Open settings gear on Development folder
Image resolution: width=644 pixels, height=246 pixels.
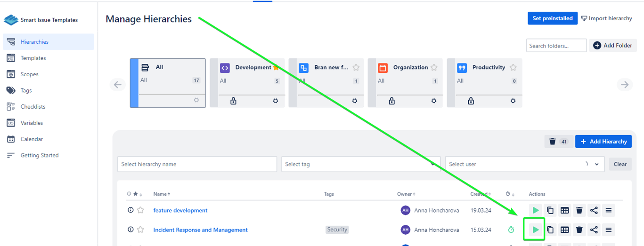[276, 101]
